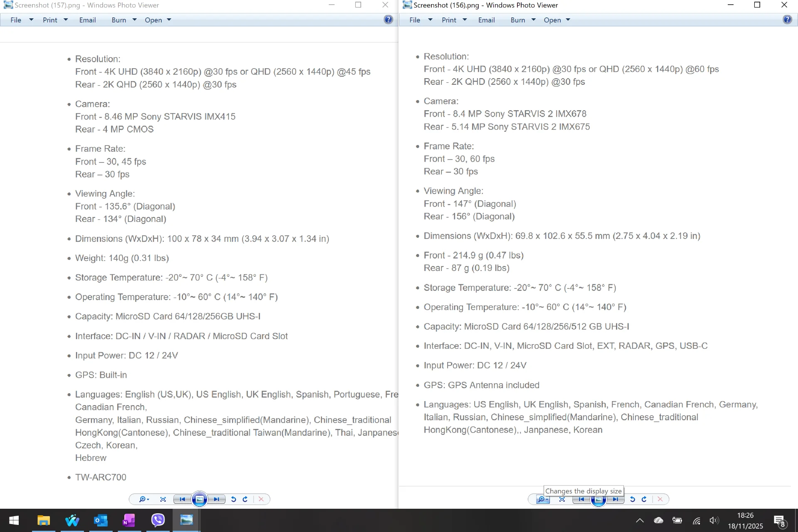Open the blue W app on the taskbar
This screenshot has height=532, width=798.
[x=72, y=520]
